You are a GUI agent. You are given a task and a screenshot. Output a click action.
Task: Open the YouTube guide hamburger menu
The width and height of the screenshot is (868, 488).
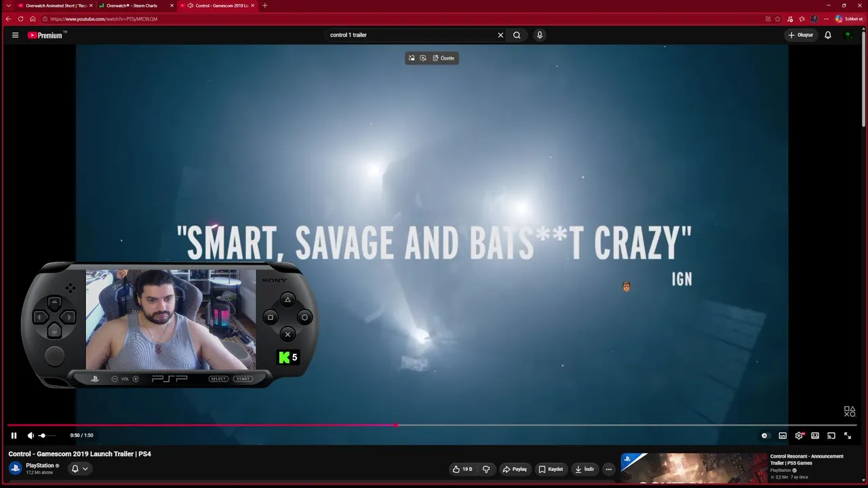click(x=15, y=35)
